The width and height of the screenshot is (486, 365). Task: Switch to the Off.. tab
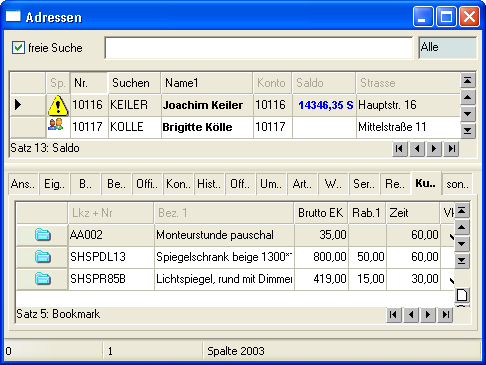pos(240,184)
